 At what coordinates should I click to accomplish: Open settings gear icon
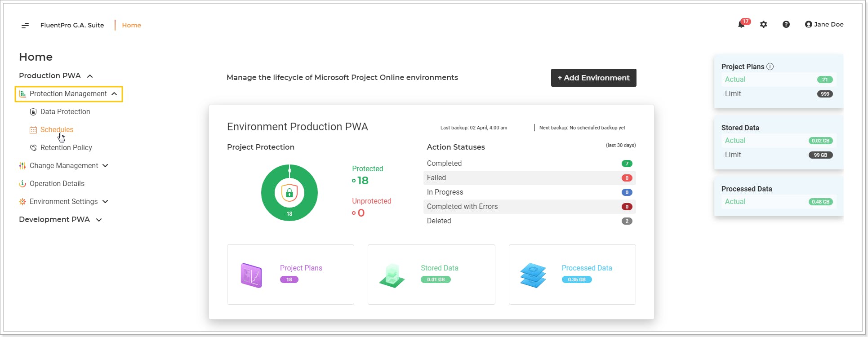(x=764, y=25)
